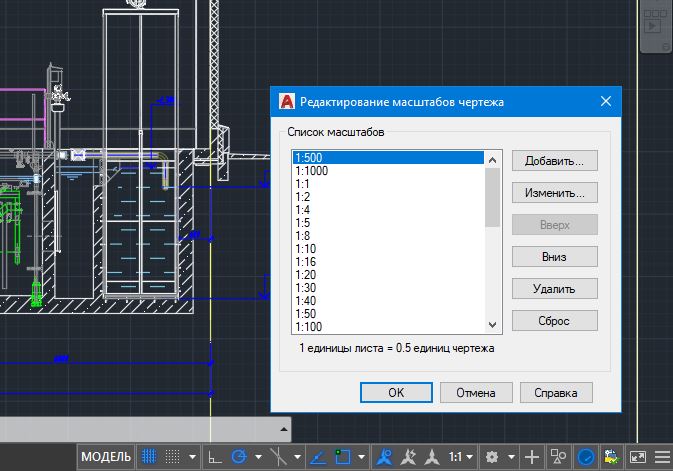Select scale 1:40 in list
The image size is (673, 471).
(388, 301)
